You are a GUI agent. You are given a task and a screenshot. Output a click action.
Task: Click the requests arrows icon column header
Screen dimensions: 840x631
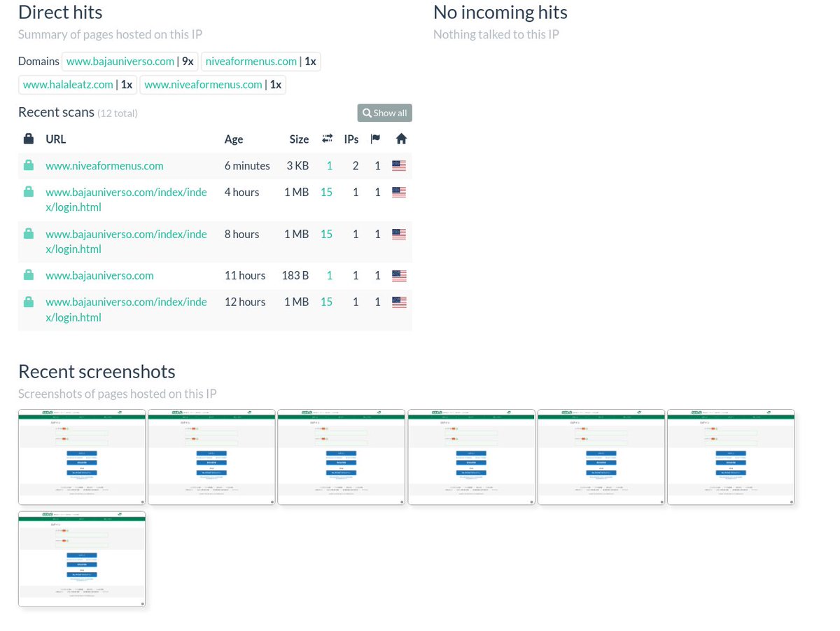tap(327, 139)
